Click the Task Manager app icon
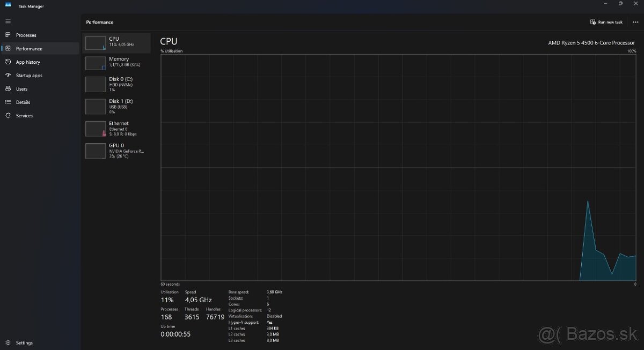Image resolution: width=644 pixels, height=350 pixels. point(8,5)
